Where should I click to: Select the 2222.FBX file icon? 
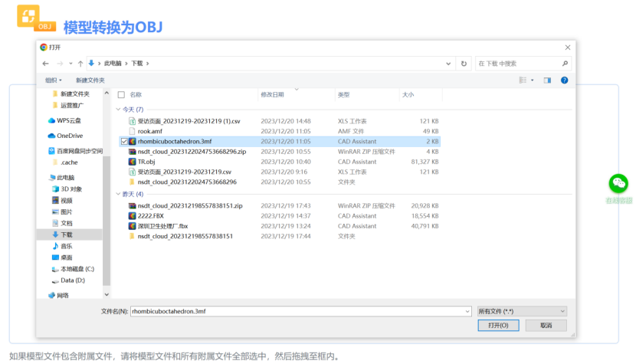click(x=133, y=216)
